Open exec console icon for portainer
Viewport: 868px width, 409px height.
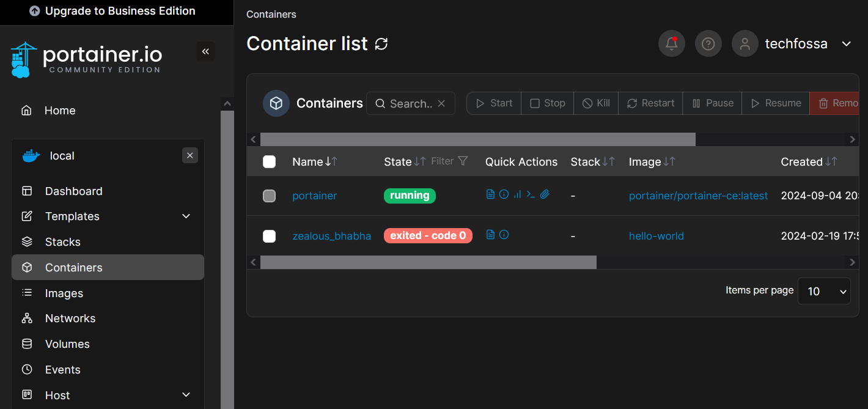(531, 194)
